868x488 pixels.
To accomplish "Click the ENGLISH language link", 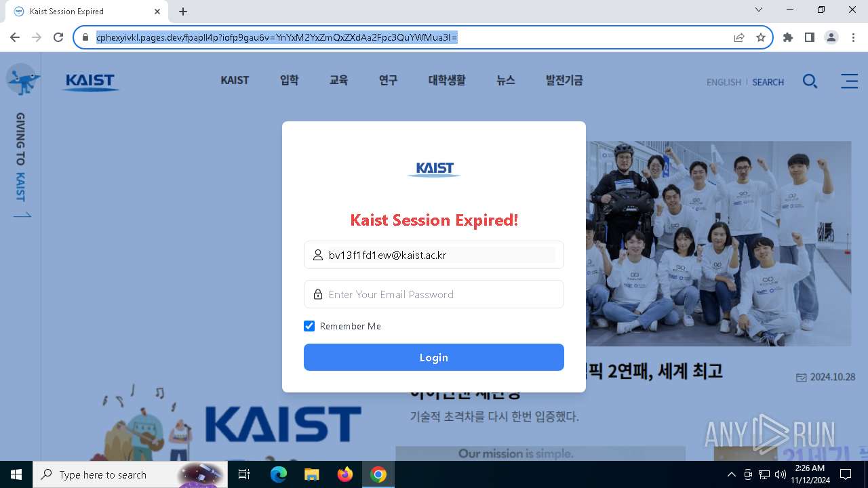I will [x=724, y=82].
